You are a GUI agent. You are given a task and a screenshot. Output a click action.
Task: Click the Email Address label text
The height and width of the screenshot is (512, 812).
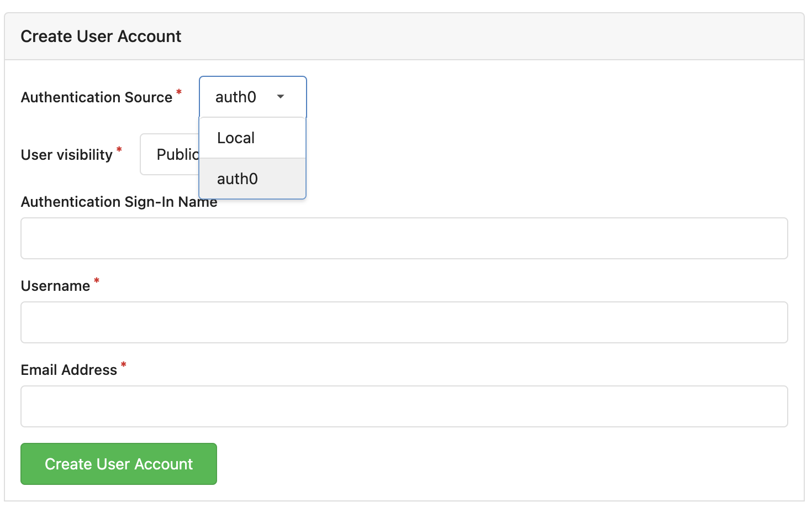coord(68,369)
